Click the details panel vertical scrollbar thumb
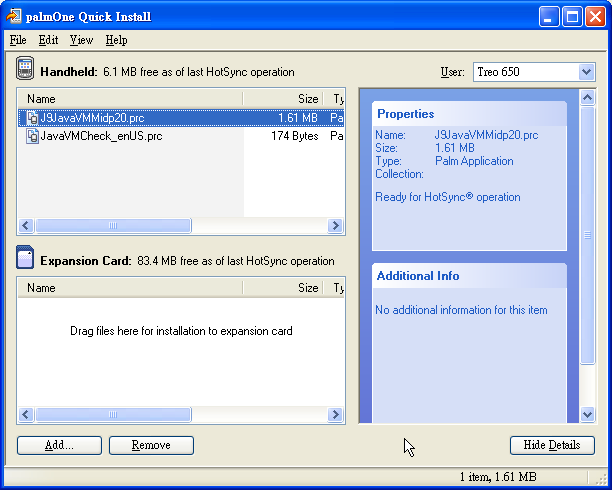The height and width of the screenshot is (490, 612). click(x=587, y=235)
